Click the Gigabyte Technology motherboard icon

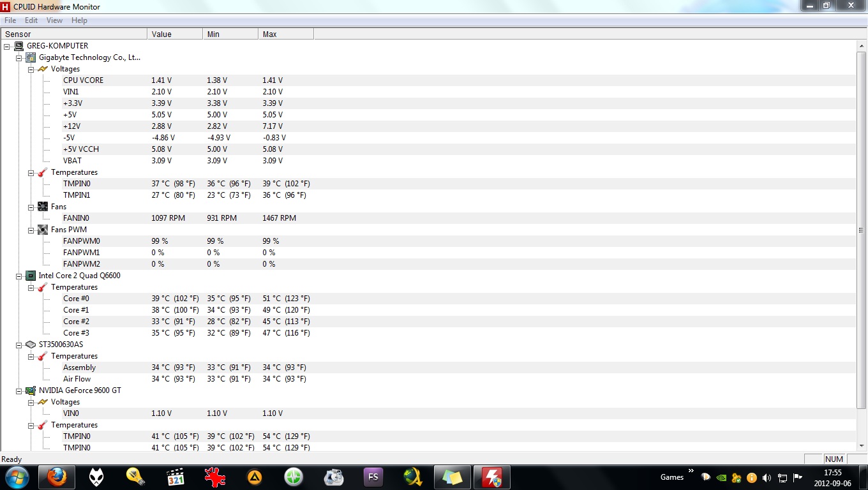pos(30,57)
